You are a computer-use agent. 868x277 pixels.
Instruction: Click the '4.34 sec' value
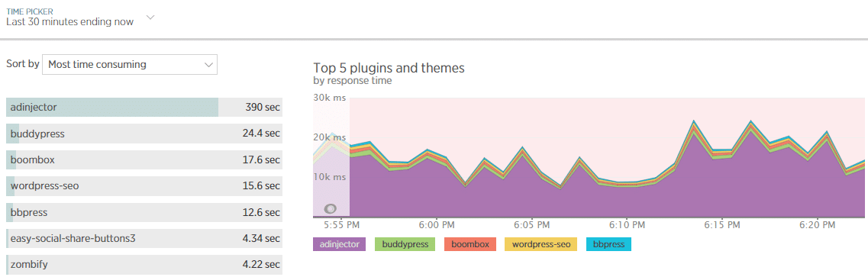[x=261, y=238]
